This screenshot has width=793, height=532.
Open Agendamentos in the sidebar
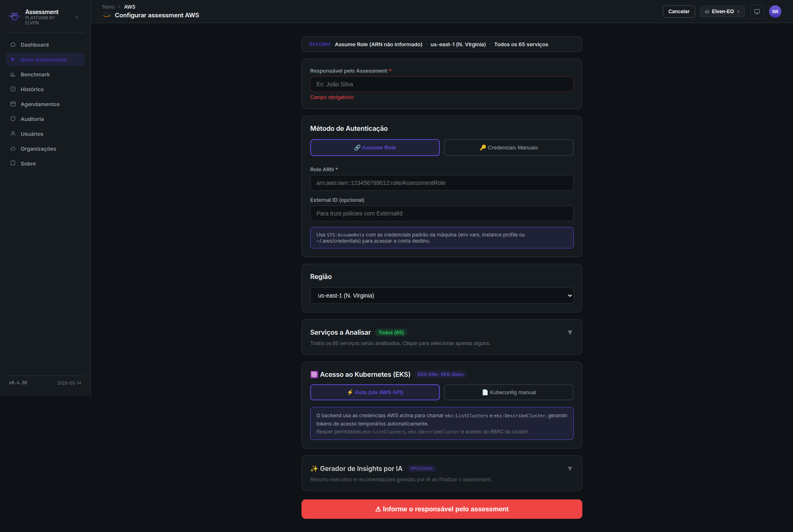tap(45, 104)
